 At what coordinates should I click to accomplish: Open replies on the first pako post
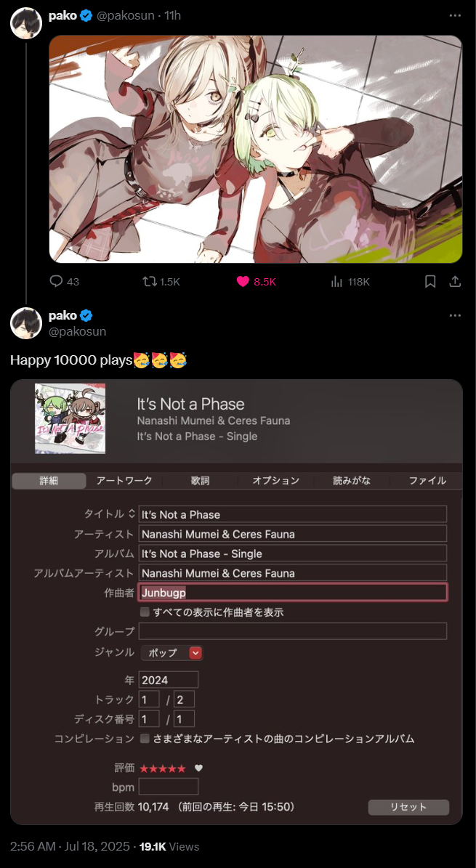[x=64, y=282]
